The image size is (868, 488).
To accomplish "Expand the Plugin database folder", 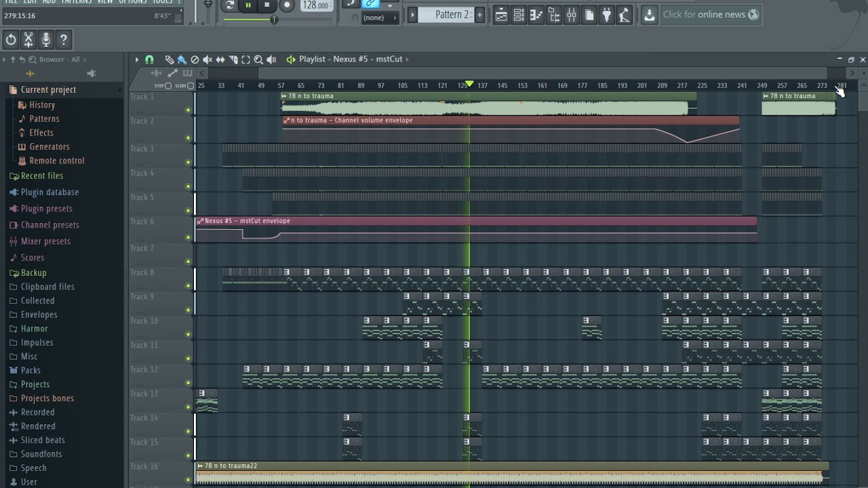I will pos(50,192).
